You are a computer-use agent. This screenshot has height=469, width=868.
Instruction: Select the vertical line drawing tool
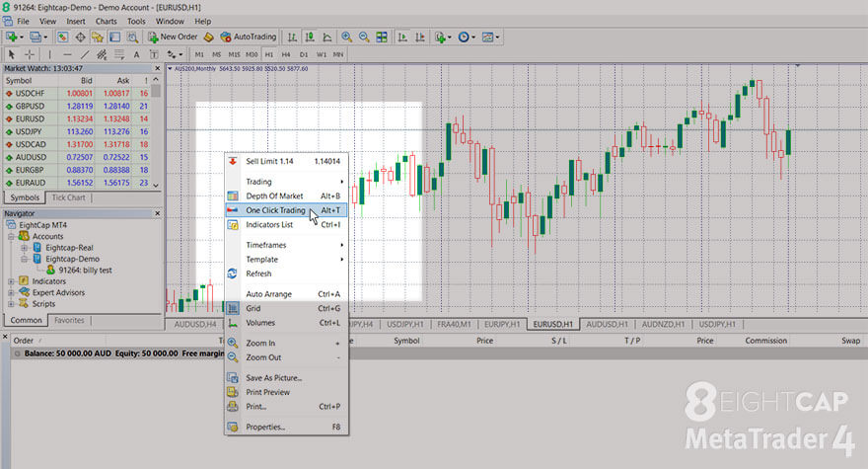click(x=50, y=54)
